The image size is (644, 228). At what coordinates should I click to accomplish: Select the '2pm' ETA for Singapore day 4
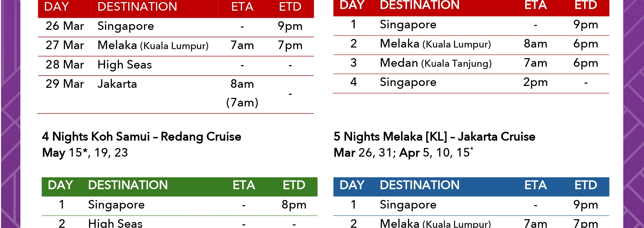click(x=535, y=83)
